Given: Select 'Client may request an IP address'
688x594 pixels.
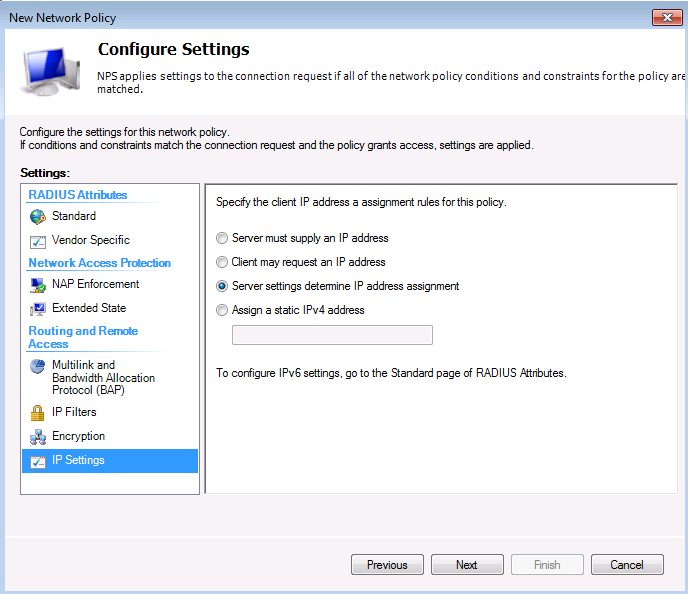Looking at the screenshot, I should click(222, 262).
